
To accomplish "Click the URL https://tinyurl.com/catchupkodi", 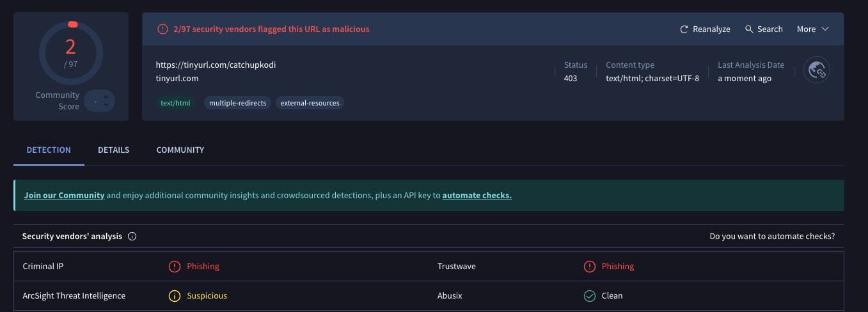I will (x=216, y=65).
